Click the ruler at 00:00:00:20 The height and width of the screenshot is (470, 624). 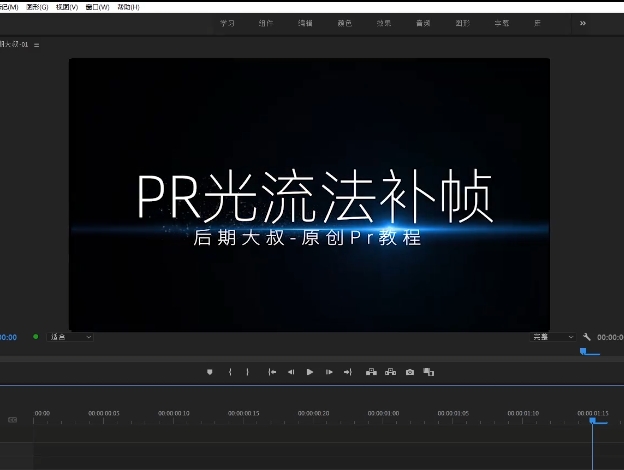(x=314, y=413)
